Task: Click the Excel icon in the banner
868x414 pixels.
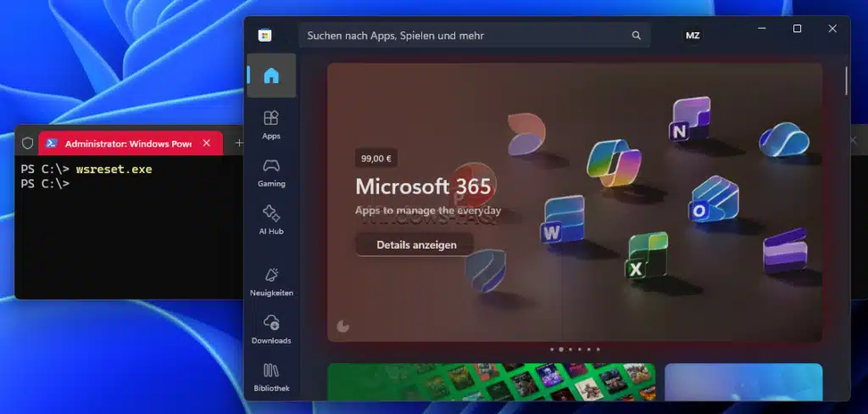Action: [646, 256]
